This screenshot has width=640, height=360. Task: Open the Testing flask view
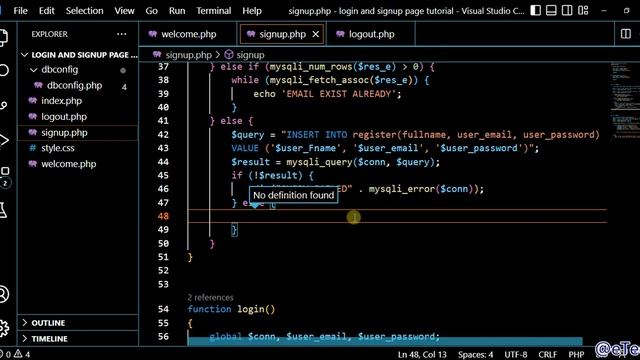click(x=3, y=210)
